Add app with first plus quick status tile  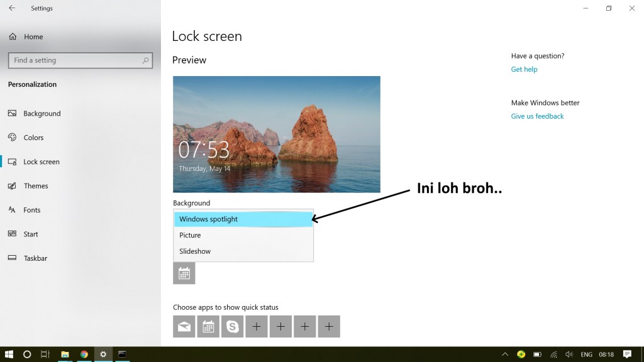257,327
